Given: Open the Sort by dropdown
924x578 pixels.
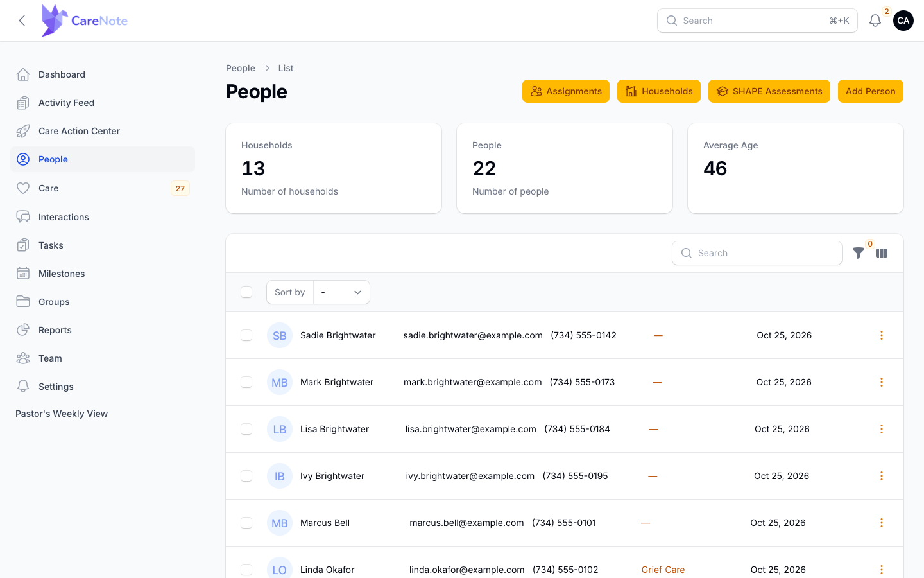Looking at the screenshot, I should pos(341,292).
